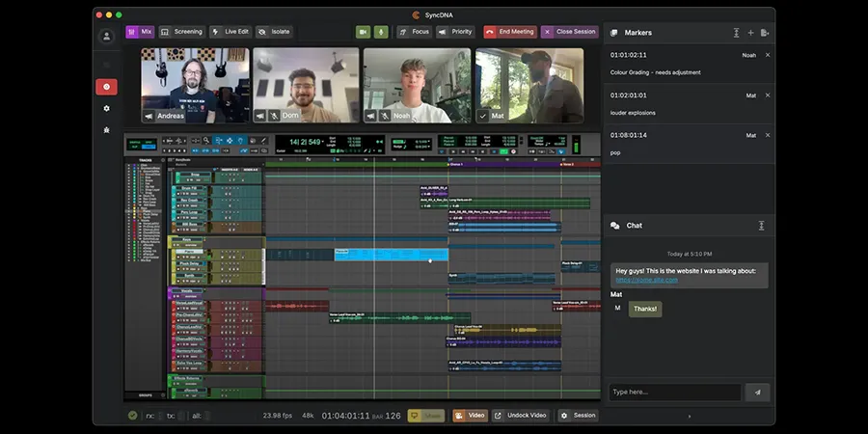The width and height of the screenshot is (868, 434).
Task: Click muted mic icon on Dom's video
Action: pyautogui.click(x=274, y=116)
